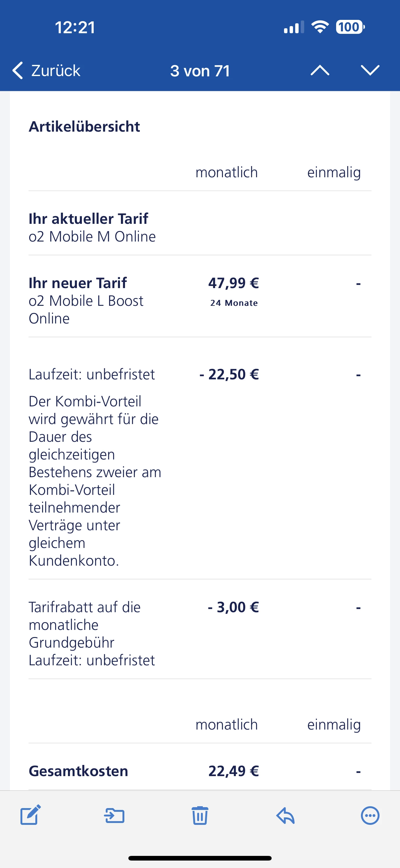
Task: Open the more options ellipsis menu
Action: 370,816
